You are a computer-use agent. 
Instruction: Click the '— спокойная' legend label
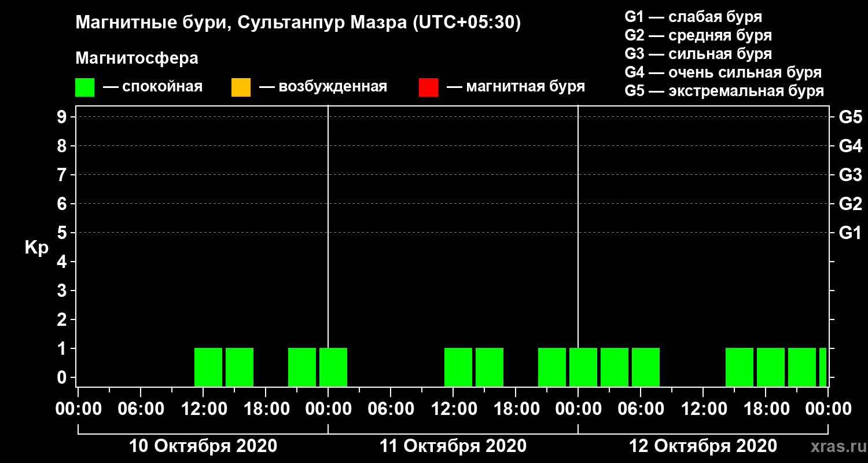(153, 87)
